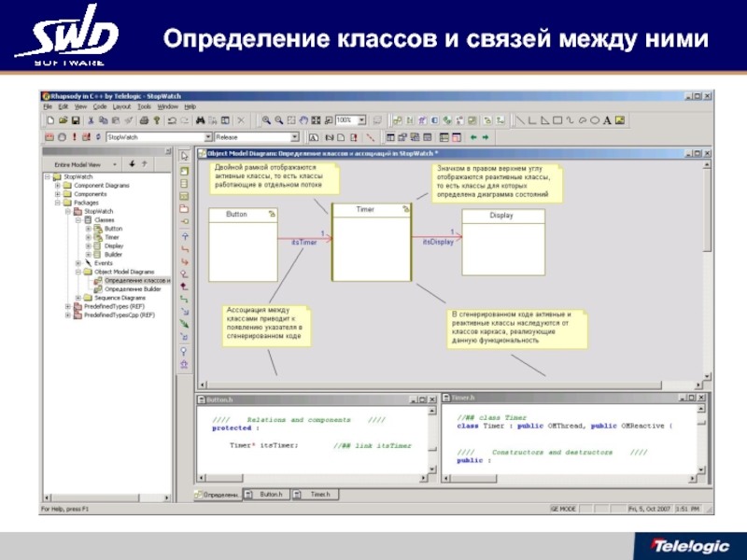
Task: Expand the Component Diagrams tree node
Action: click(56, 185)
